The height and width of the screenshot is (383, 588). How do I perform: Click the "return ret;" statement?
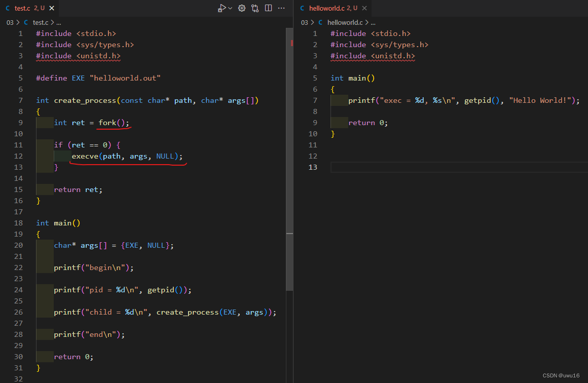click(78, 189)
